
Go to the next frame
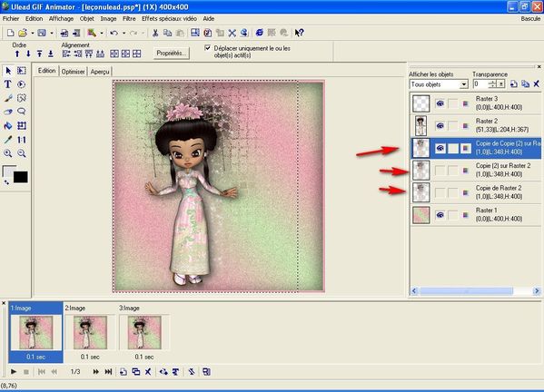[x=95, y=372]
